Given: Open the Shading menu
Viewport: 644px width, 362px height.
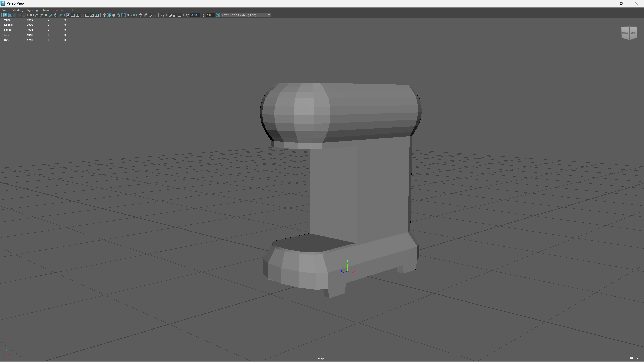Looking at the screenshot, I should pyautogui.click(x=18, y=10).
